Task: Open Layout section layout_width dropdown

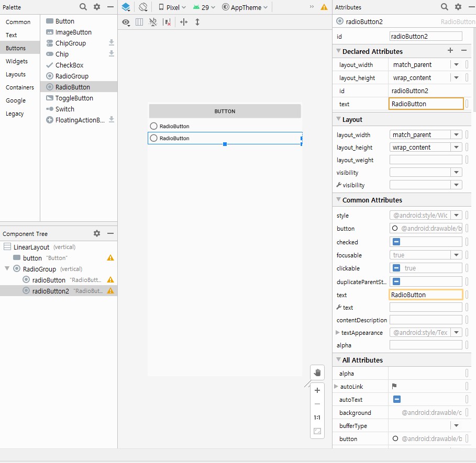Action: 456,134
